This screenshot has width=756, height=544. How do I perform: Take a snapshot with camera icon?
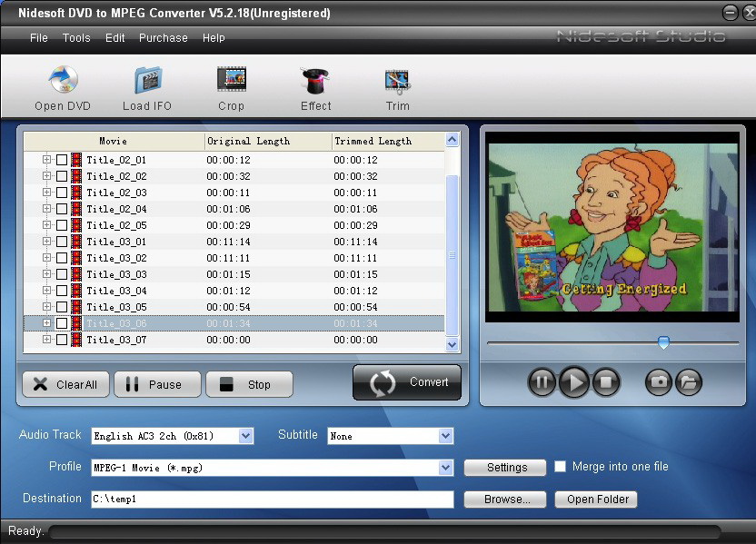click(658, 382)
